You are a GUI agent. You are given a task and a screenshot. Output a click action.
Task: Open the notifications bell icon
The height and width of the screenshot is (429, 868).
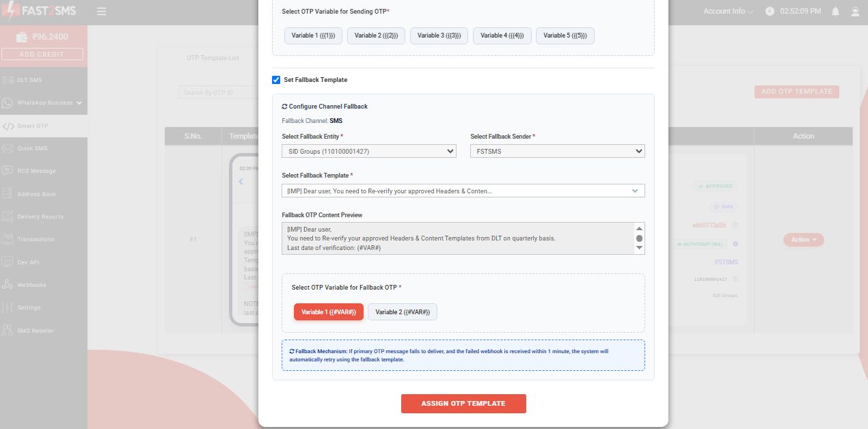point(835,12)
